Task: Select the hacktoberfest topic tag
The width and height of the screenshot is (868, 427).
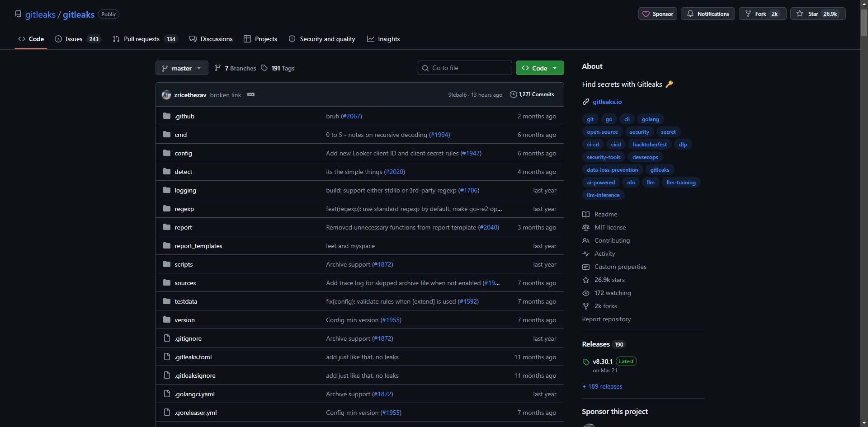Action: (650, 145)
